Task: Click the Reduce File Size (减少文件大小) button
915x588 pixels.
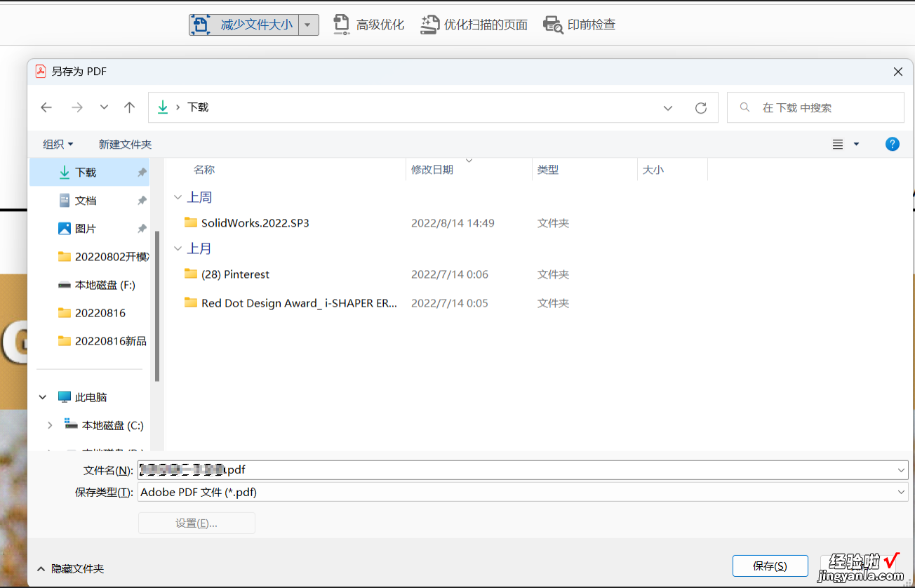Action: (x=243, y=25)
